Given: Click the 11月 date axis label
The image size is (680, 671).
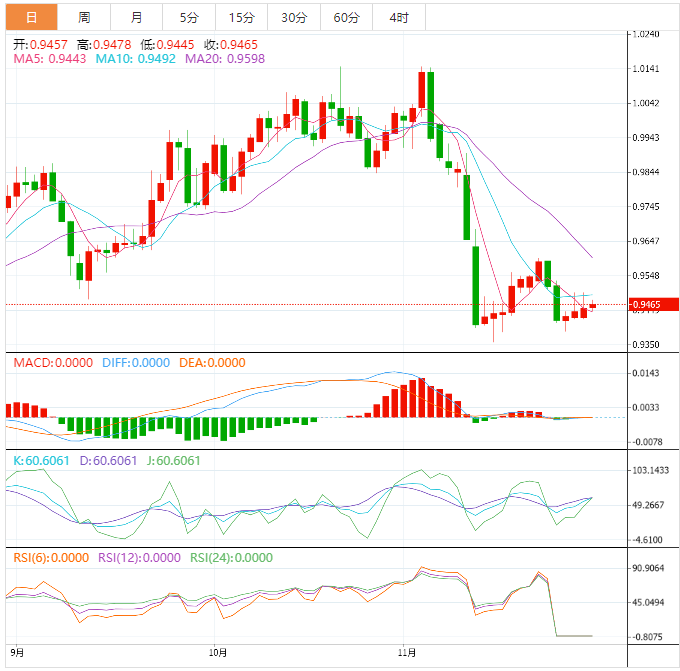Looking at the screenshot, I should point(407,652).
